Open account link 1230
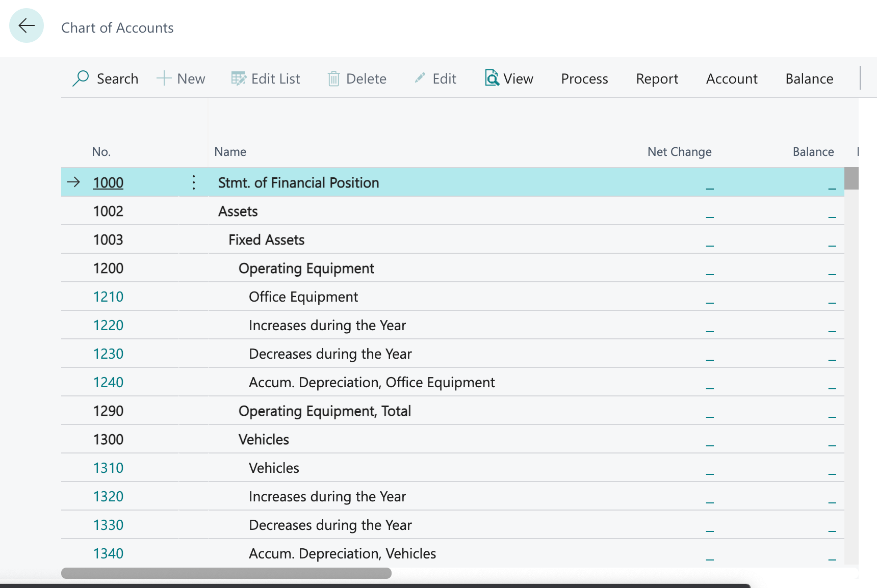Screen dimensions: 877x588 coord(108,354)
